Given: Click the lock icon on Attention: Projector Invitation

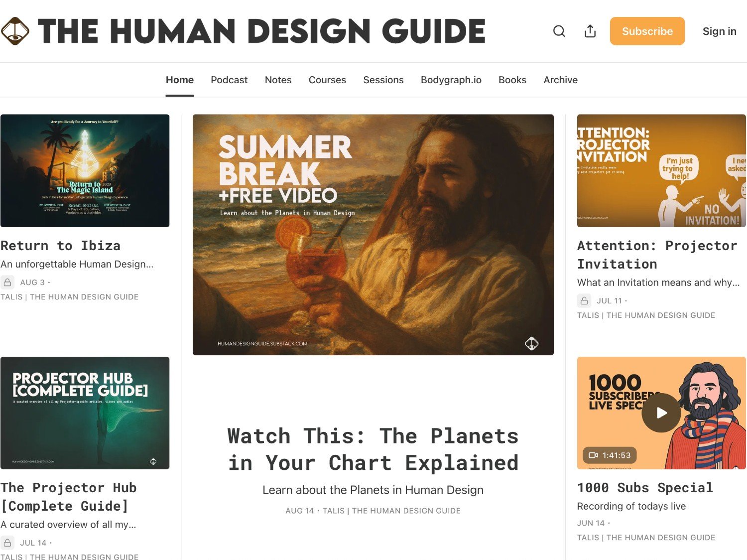Looking at the screenshot, I should [584, 301].
